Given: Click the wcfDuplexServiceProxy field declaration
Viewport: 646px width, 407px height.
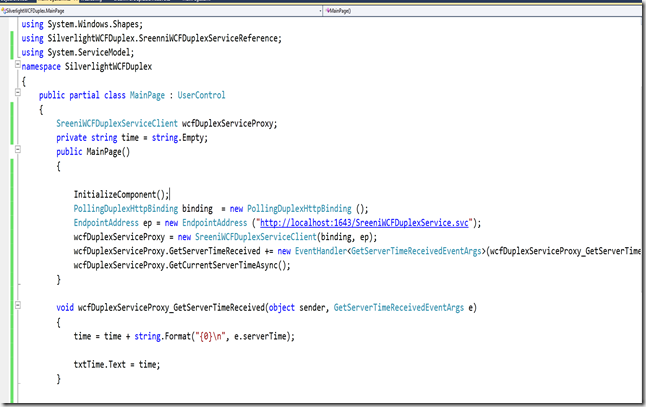Looking at the screenshot, I should (x=167, y=124).
